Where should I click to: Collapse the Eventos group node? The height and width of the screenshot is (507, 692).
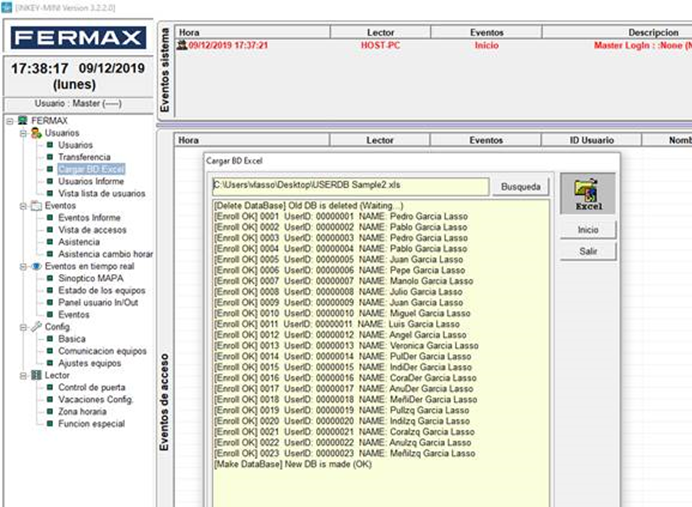pyautogui.click(x=23, y=206)
